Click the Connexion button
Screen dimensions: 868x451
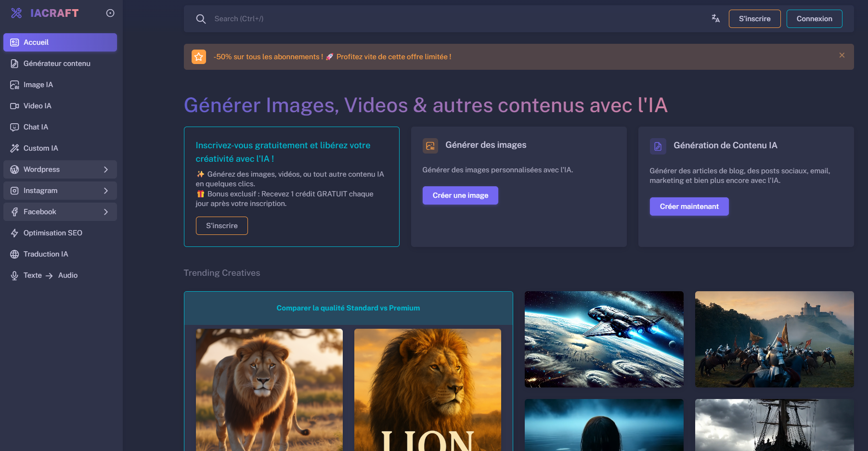coord(814,19)
